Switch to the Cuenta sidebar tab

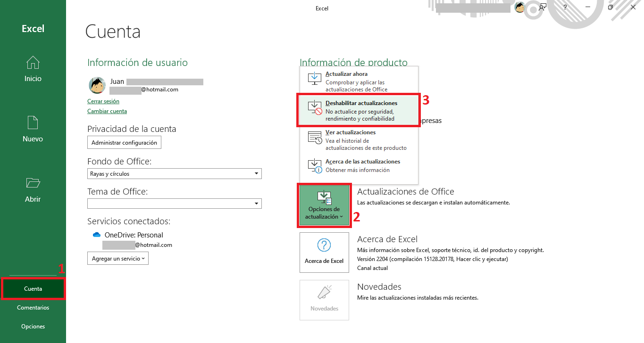33,289
